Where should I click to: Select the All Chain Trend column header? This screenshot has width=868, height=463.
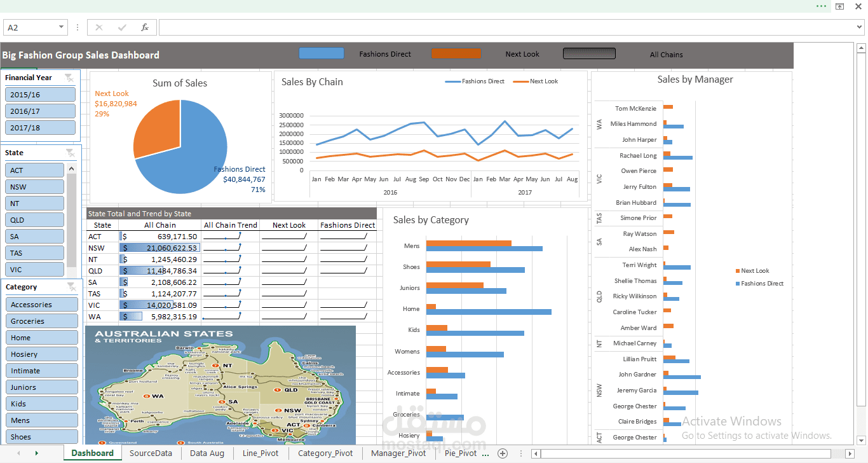pos(230,225)
